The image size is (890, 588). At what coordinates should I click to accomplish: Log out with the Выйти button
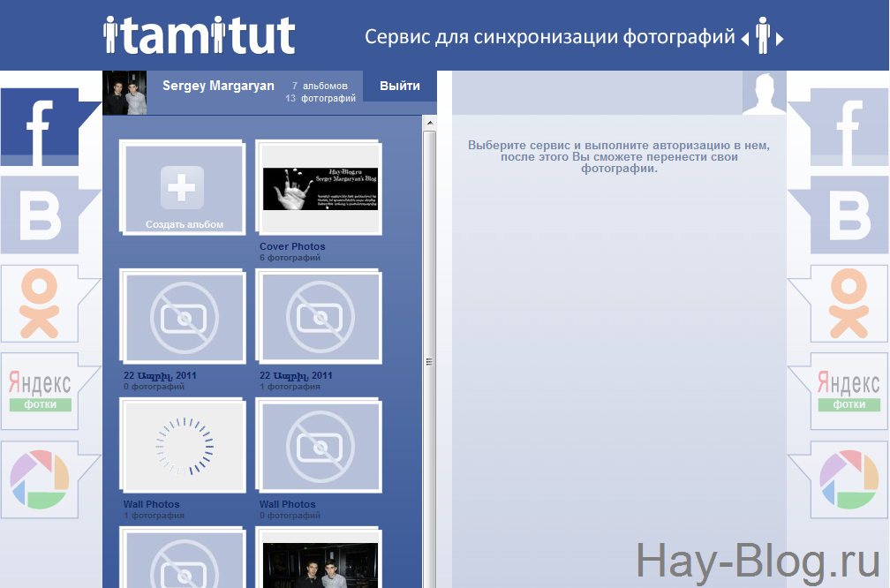(400, 86)
